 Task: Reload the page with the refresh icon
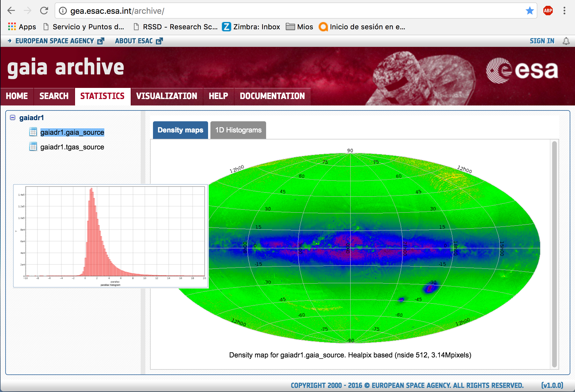tap(44, 11)
